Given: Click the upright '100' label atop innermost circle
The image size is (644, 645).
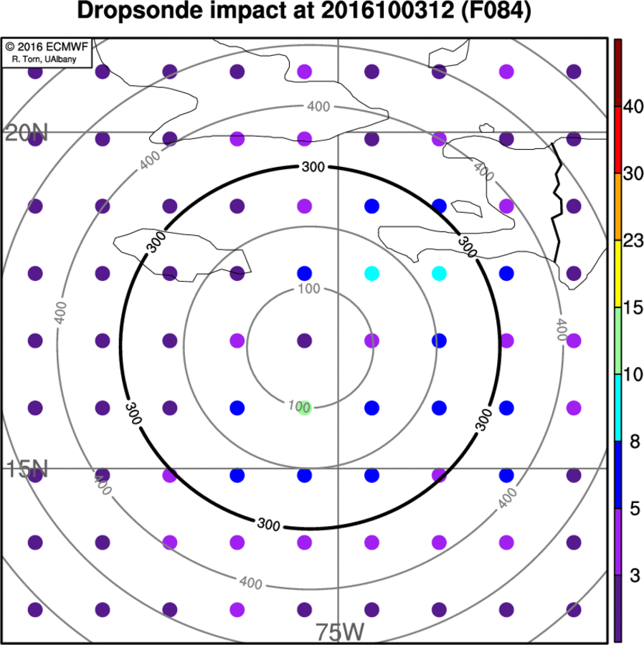Looking at the screenshot, I should [x=309, y=289].
